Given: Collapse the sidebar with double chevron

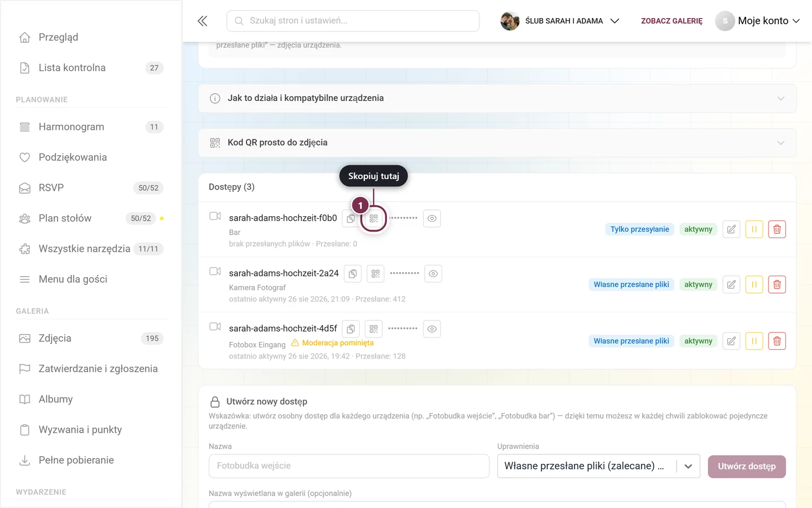Looking at the screenshot, I should pyautogui.click(x=202, y=21).
